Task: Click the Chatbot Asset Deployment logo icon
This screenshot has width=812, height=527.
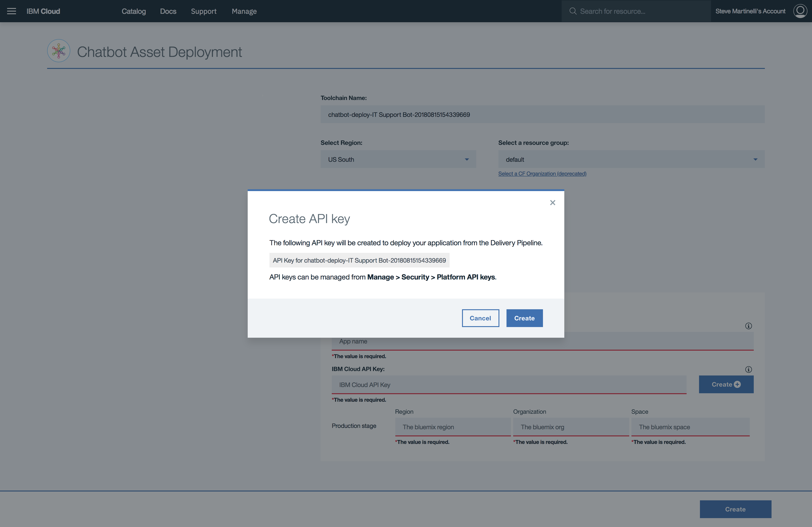Action: coord(59,51)
